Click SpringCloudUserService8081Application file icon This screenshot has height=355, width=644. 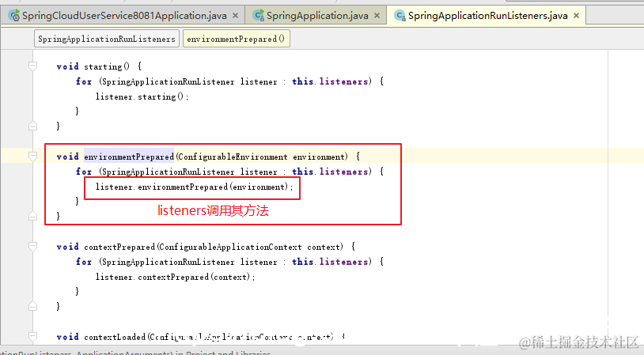[14, 16]
